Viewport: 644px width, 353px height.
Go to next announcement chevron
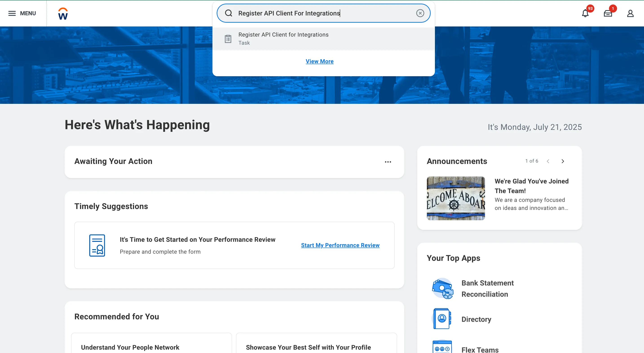563,161
